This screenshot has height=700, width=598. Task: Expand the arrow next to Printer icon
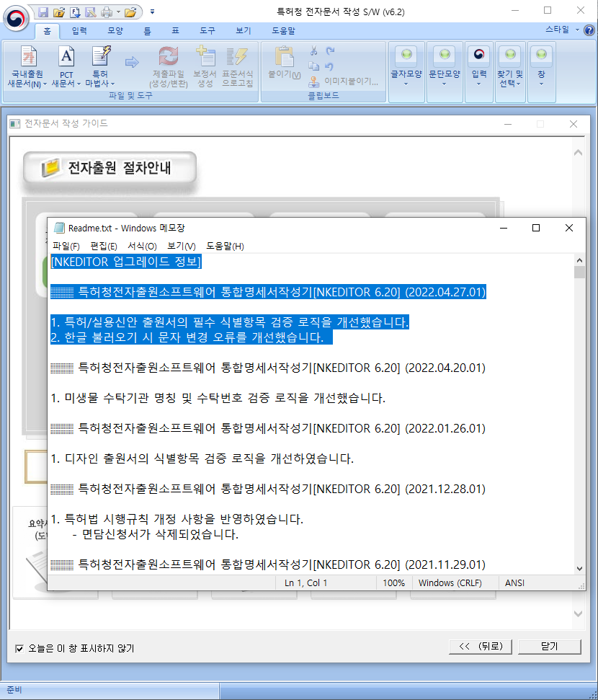pos(118,12)
